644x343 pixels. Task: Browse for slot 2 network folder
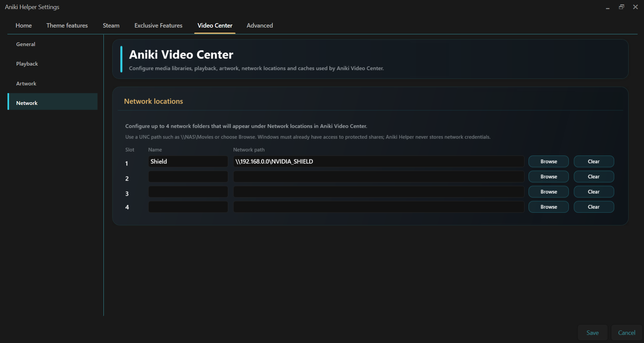point(549,177)
